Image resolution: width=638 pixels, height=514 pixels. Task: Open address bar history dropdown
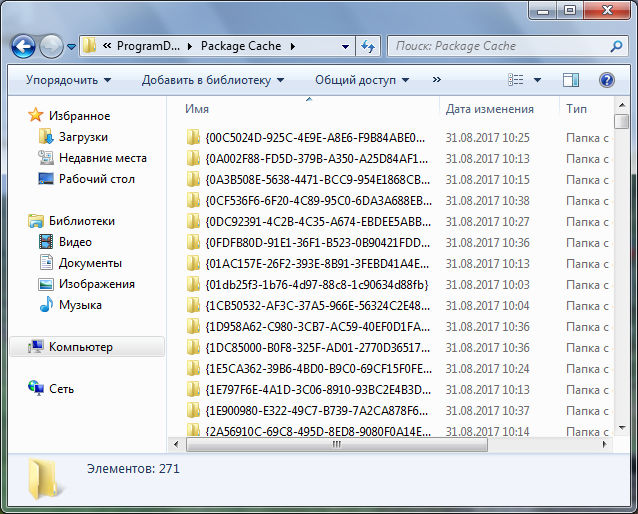tap(345, 46)
